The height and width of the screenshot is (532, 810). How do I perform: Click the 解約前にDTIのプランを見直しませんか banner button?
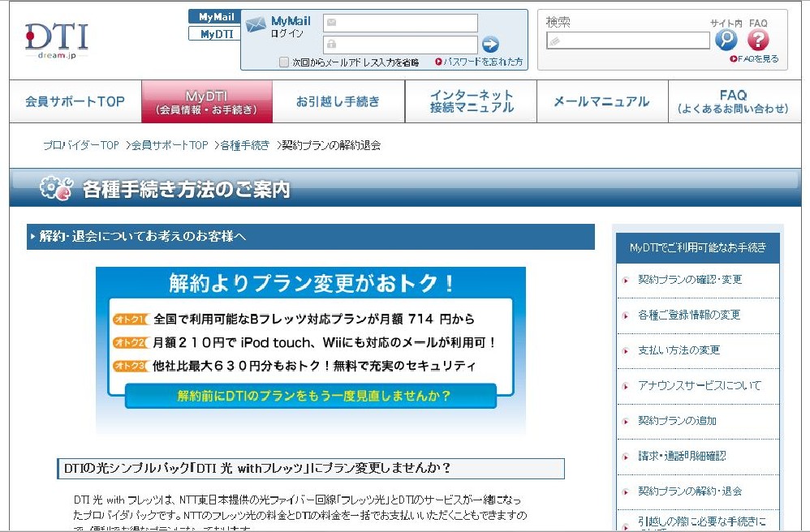click(x=313, y=396)
